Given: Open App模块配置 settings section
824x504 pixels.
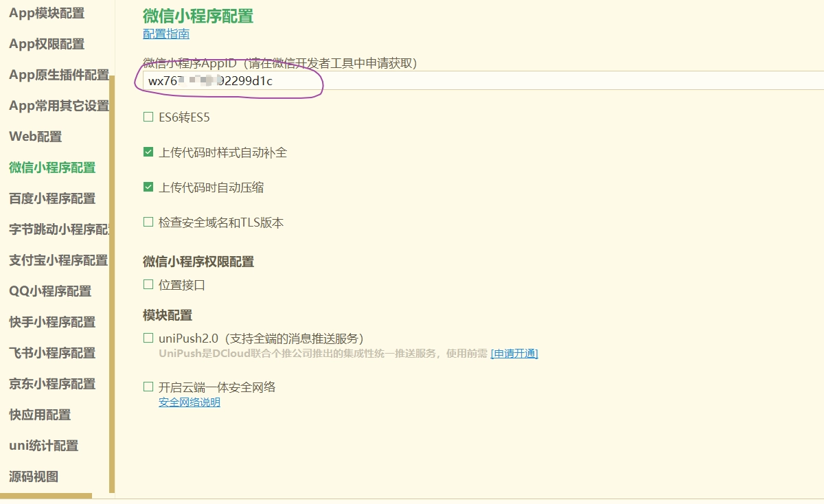Looking at the screenshot, I should [47, 13].
